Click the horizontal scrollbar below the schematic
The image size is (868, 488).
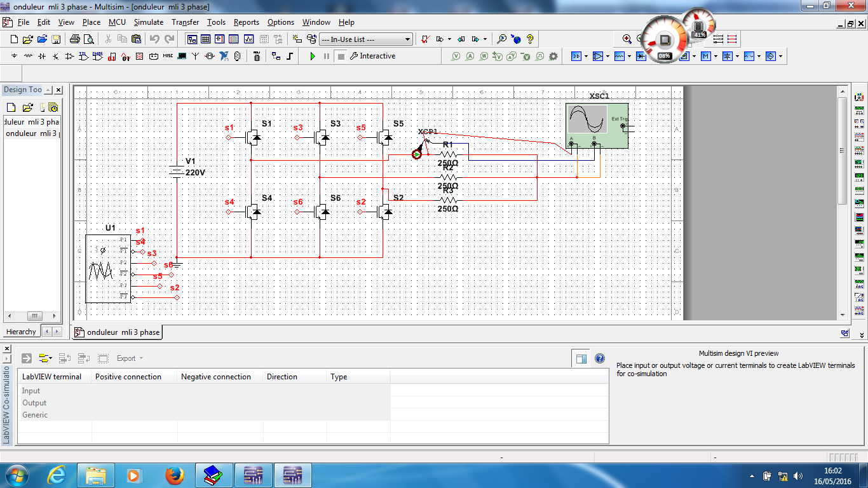click(x=445, y=320)
